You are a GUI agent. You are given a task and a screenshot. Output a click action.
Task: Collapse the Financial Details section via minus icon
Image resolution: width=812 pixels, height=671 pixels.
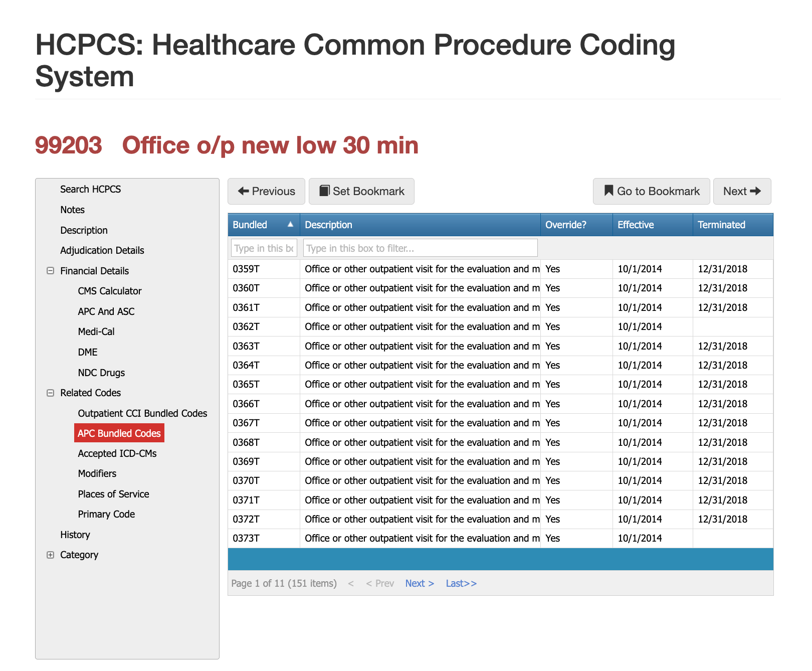pos(50,271)
